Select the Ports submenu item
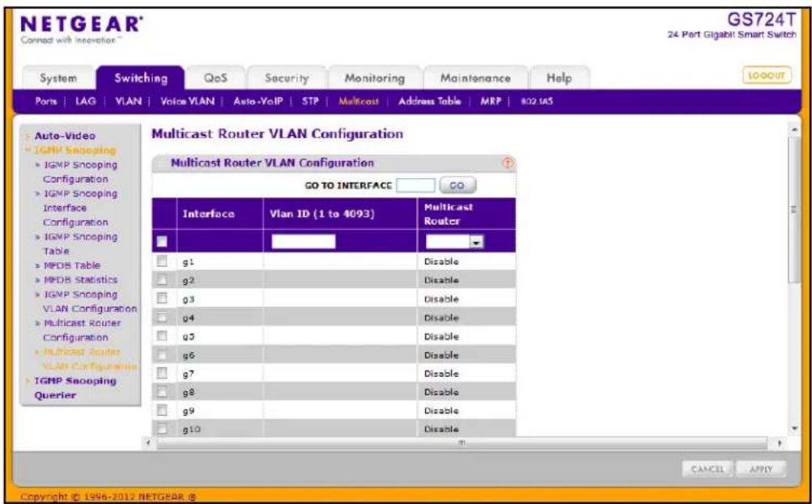 tap(46, 101)
